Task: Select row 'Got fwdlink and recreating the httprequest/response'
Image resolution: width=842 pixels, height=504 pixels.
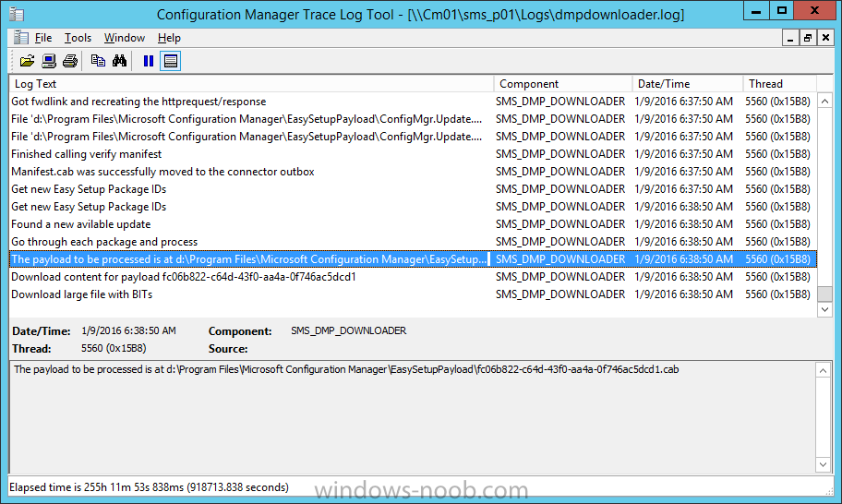Action: coord(413,102)
